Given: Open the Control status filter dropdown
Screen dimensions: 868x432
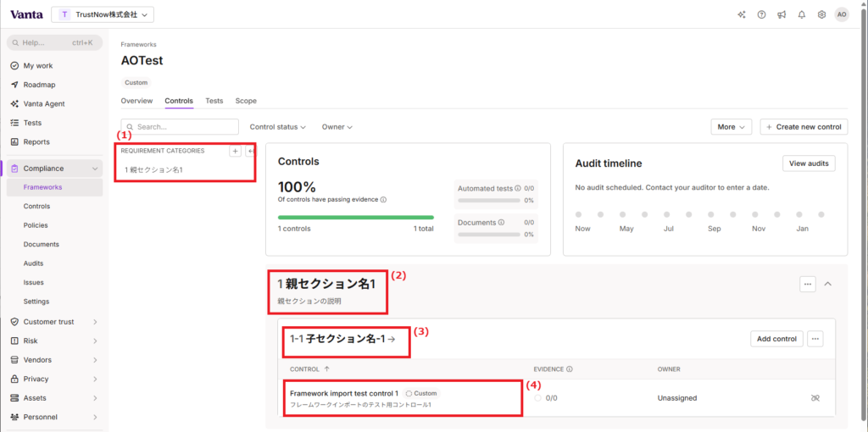Looking at the screenshot, I should (x=278, y=127).
